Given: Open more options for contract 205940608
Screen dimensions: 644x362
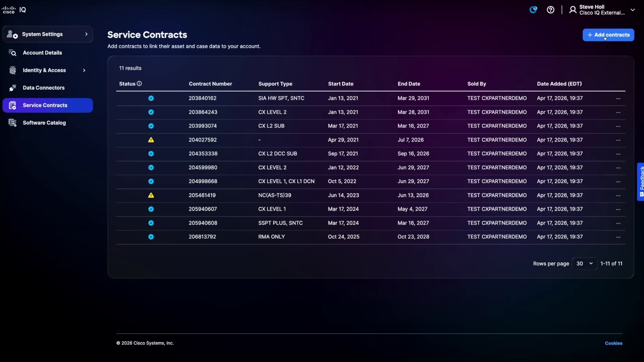Looking at the screenshot, I should (x=618, y=223).
